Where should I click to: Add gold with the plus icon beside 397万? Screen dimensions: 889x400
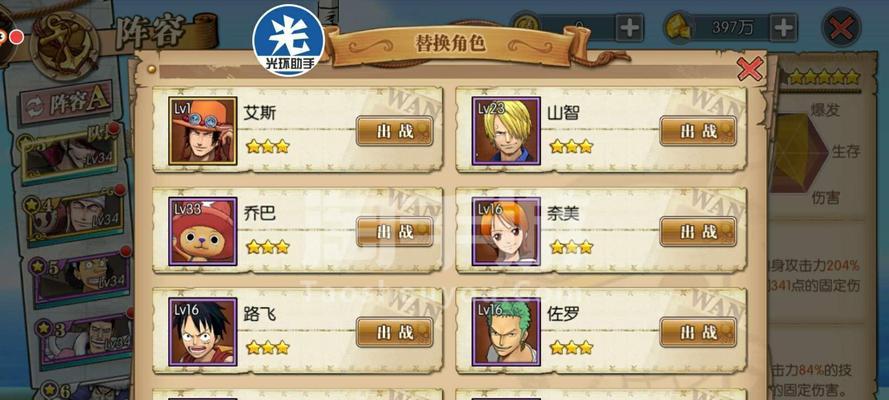(784, 27)
